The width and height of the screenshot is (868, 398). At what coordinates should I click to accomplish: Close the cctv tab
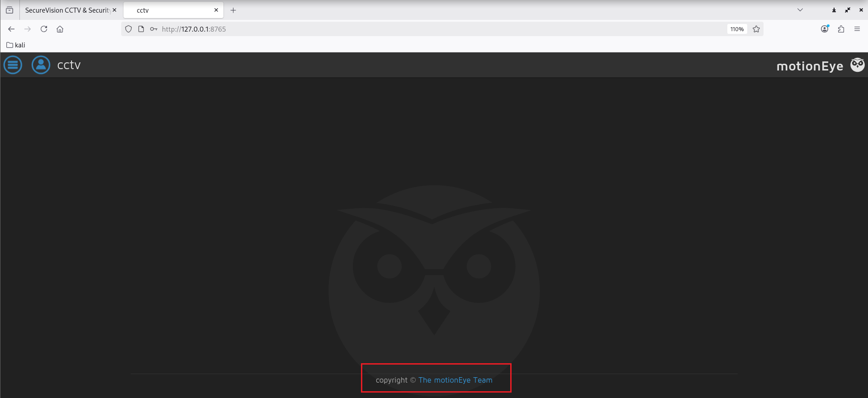(216, 10)
